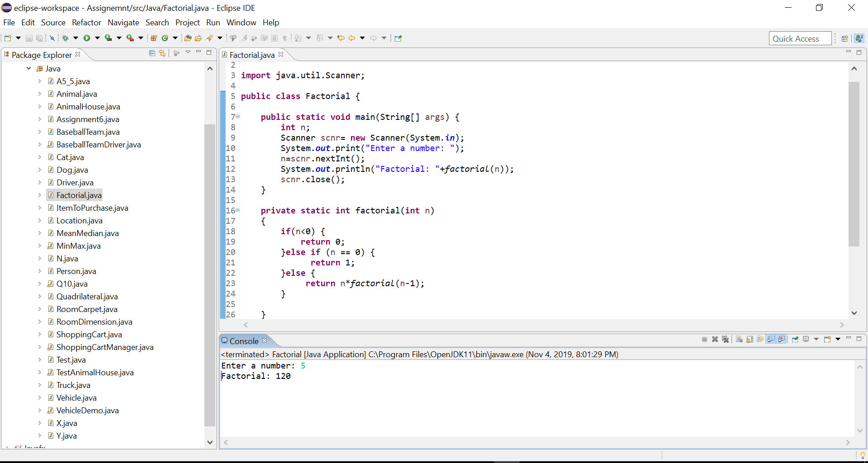Viewport: 868px width, 463px height.
Task: Click the Save All toolbar icon
Action: point(40,38)
